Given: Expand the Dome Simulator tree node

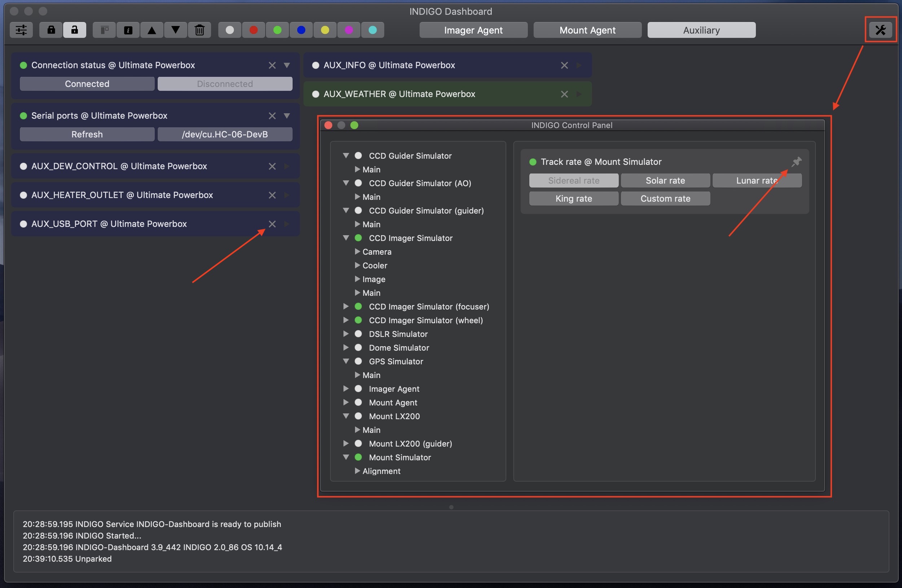Looking at the screenshot, I should click(346, 347).
